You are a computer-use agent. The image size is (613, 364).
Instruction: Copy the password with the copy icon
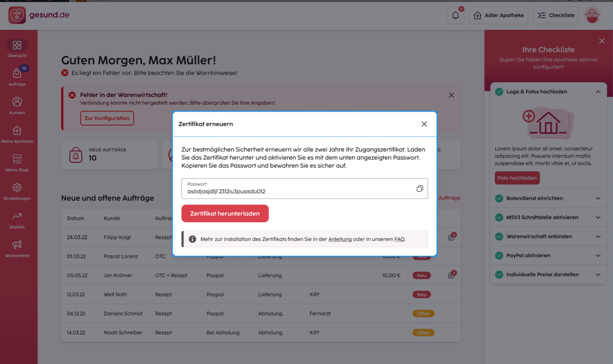[419, 189]
